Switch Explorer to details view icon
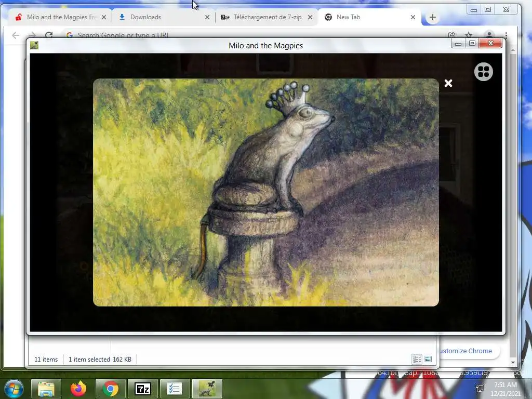The height and width of the screenshot is (399, 532). tap(417, 359)
